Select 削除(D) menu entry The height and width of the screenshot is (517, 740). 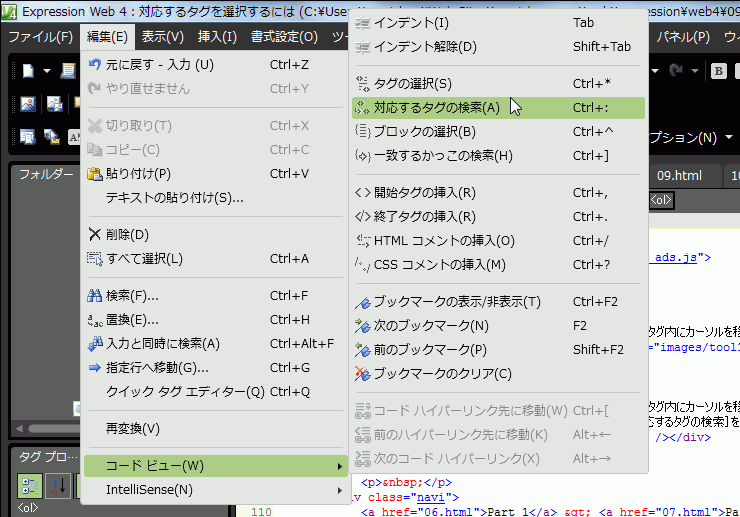(x=215, y=235)
